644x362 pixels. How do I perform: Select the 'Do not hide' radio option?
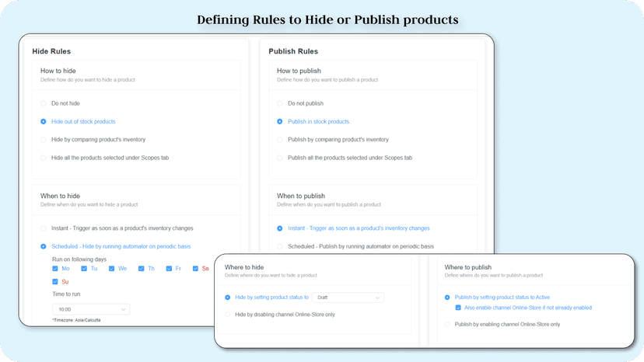43,103
